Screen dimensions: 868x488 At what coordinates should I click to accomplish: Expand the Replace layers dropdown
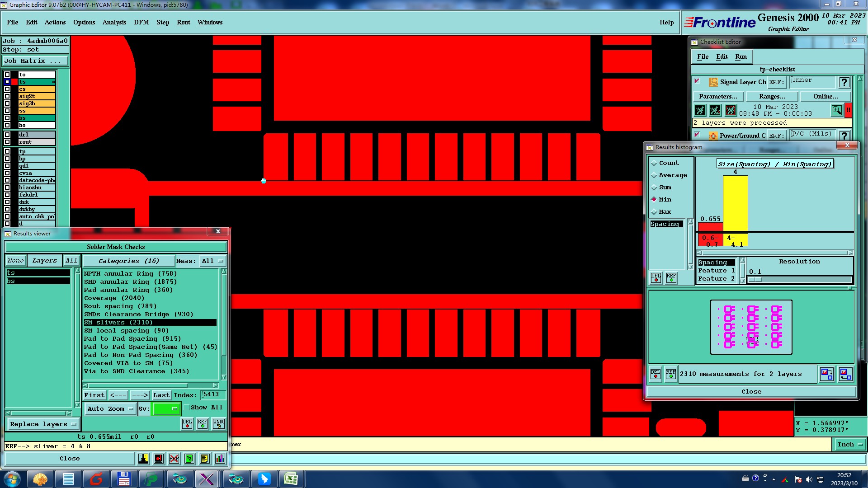coord(42,424)
